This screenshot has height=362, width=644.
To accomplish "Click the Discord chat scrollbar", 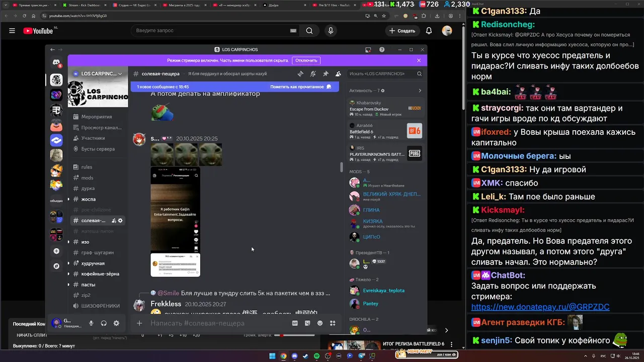I will tap(342, 167).
